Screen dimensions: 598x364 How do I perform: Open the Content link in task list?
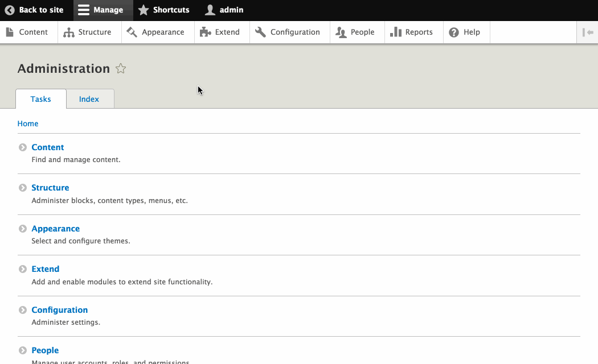click(x=48, y=147)
